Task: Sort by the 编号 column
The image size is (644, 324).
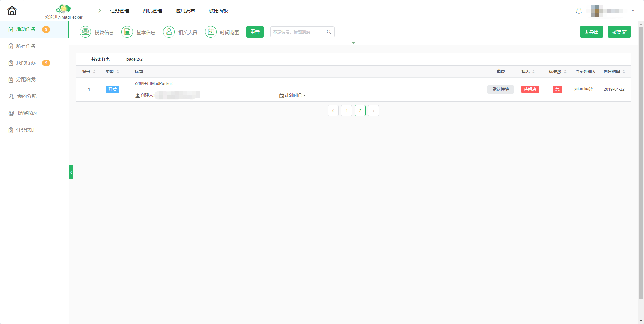Action: 94,72
